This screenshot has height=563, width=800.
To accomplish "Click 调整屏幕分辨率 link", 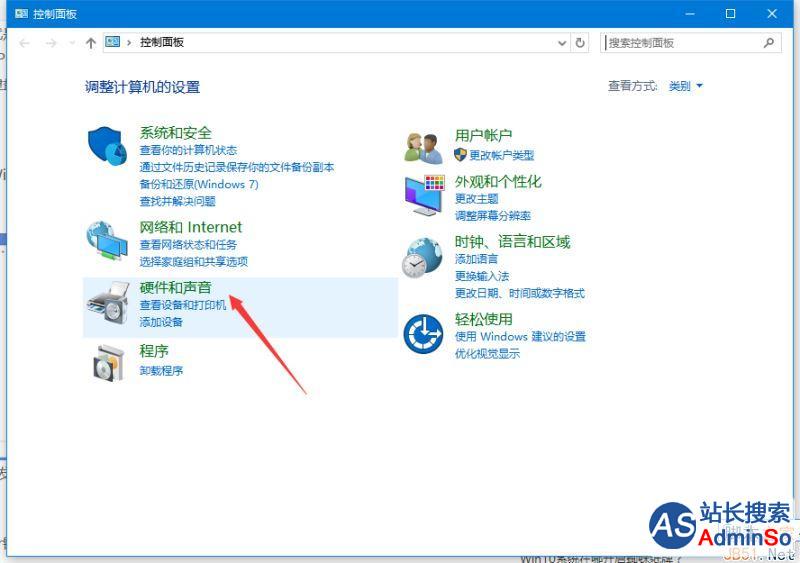I will click(493, 216).
